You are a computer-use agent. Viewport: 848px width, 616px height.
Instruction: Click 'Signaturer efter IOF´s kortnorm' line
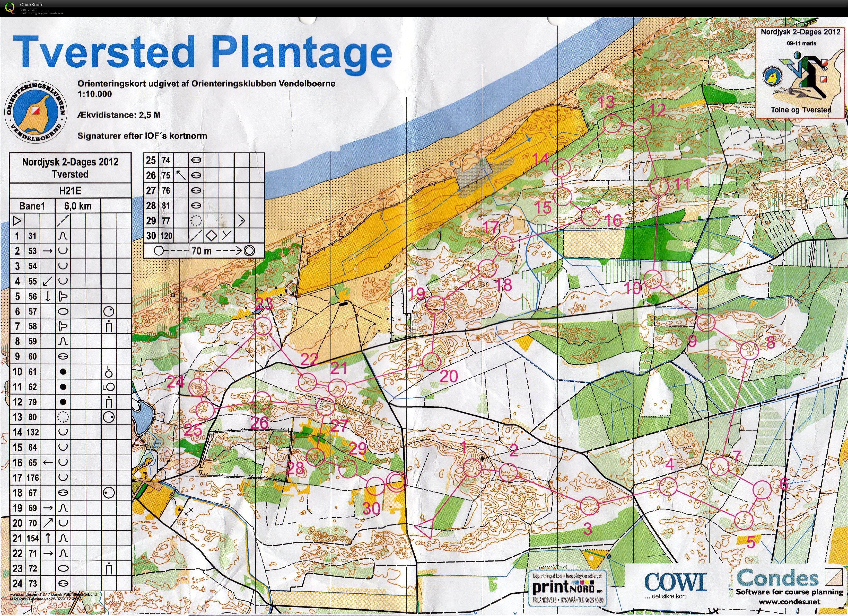[x=142, y=136]
